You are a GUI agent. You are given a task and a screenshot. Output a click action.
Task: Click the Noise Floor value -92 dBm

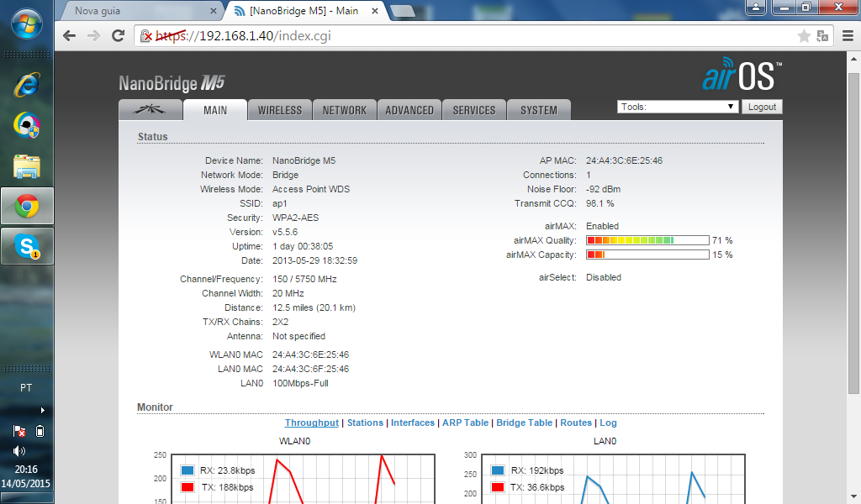[603, 189]
